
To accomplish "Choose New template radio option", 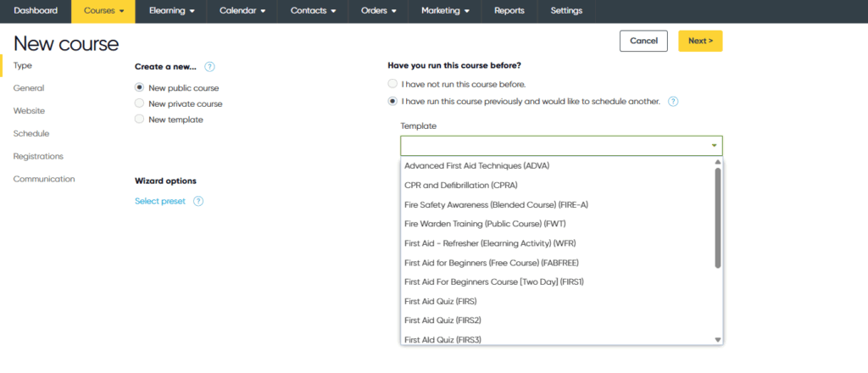I will 140,120.
